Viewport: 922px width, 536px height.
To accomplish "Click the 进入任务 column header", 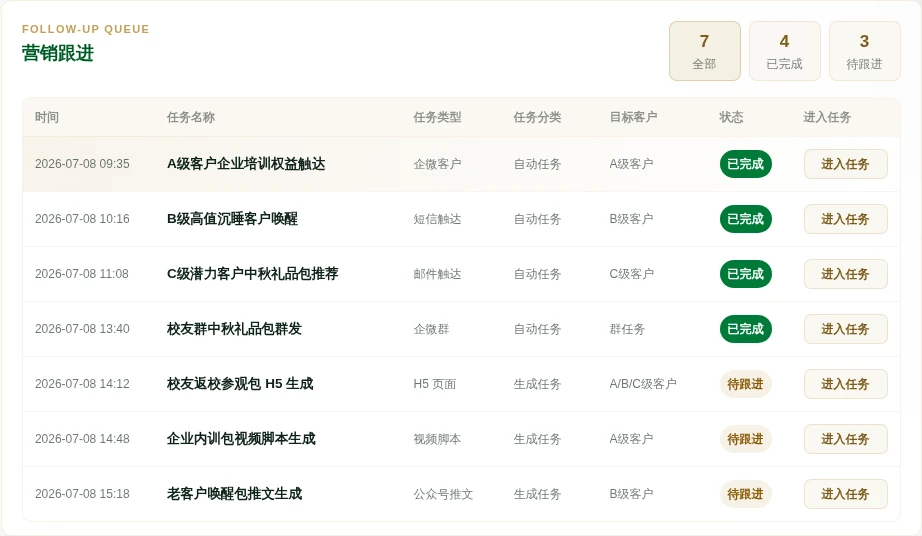I will pyautogui.click(x=827, y=117).
